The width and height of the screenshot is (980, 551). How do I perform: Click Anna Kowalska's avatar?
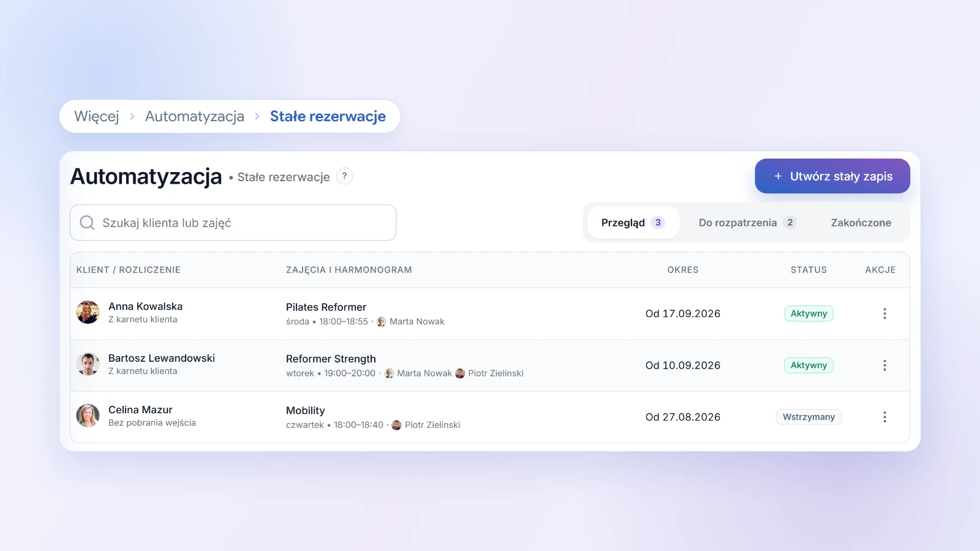tap(88, 312)
